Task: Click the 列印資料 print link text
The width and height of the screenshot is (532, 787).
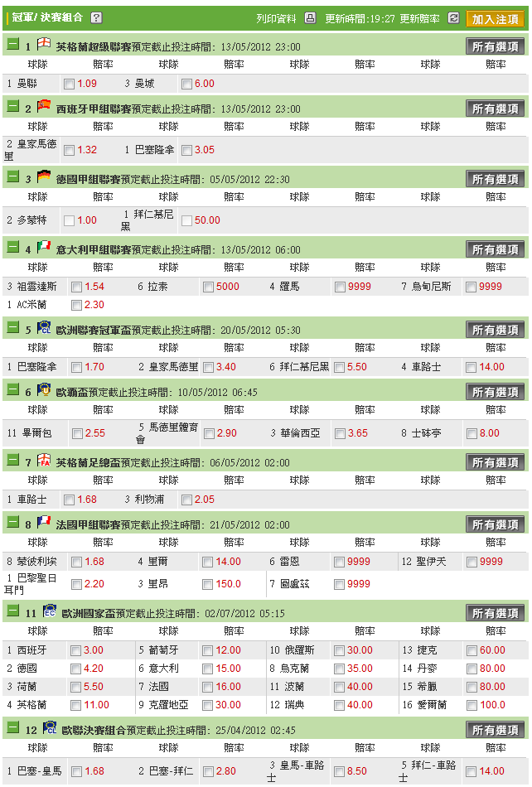Action: tap(276, 18)
